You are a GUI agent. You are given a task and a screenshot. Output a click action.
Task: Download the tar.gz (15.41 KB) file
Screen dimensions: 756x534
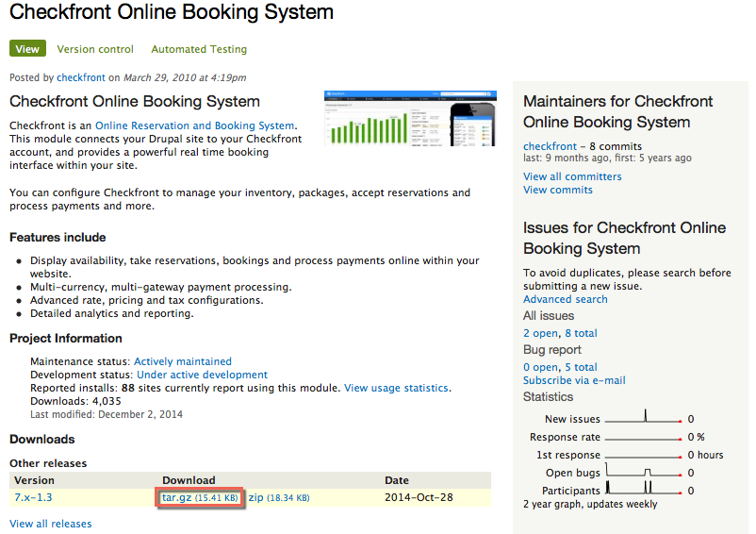tap(200, 497)
